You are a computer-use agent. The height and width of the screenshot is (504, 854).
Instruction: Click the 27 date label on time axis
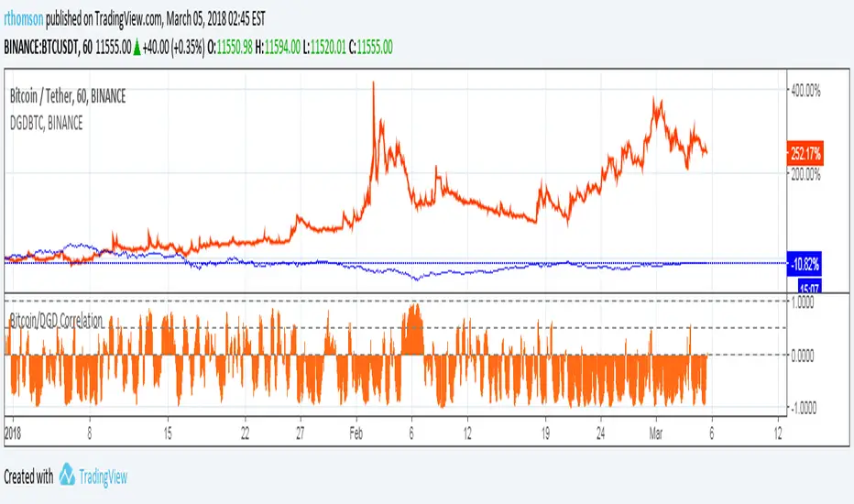301,433
